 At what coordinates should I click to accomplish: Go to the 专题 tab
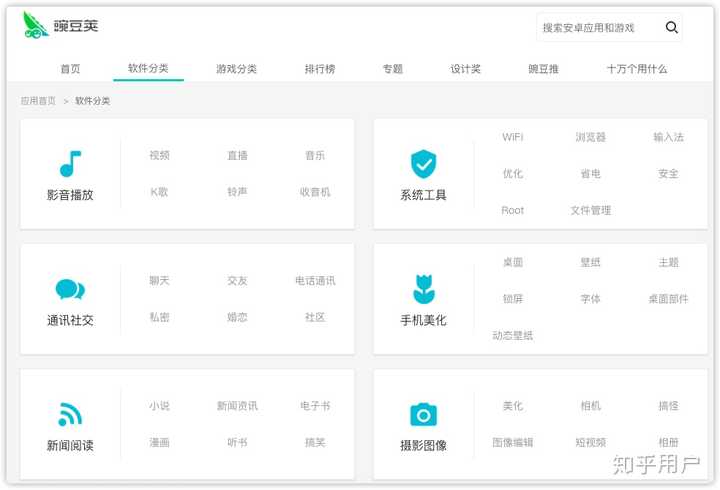pos(393,69)
